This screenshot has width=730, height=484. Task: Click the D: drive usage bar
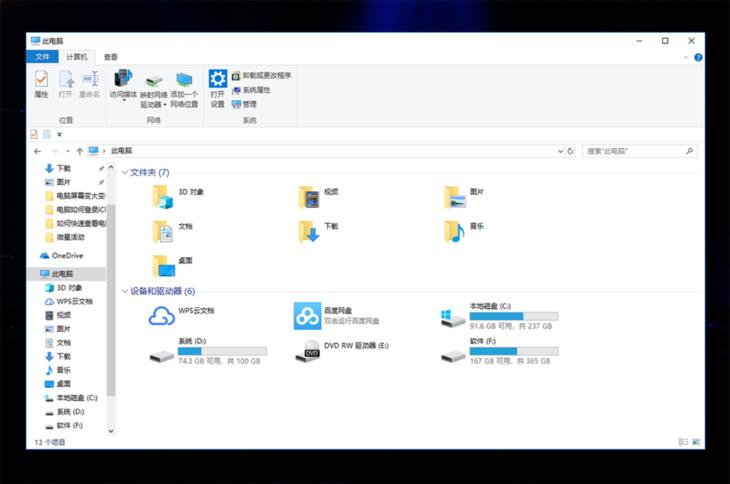[223, 351]
